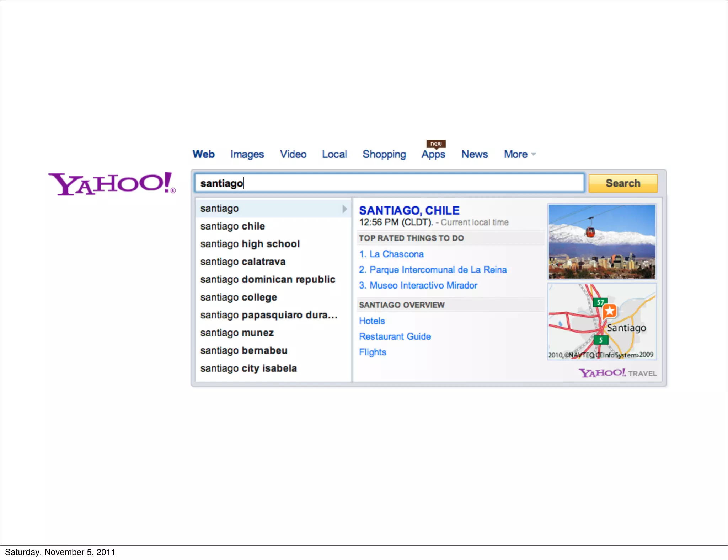Select the santiago dominican republic suggestion
Image resolution: width=728 pixels, height=560 pixels.
pyautogui.click(x=268, y=280)
